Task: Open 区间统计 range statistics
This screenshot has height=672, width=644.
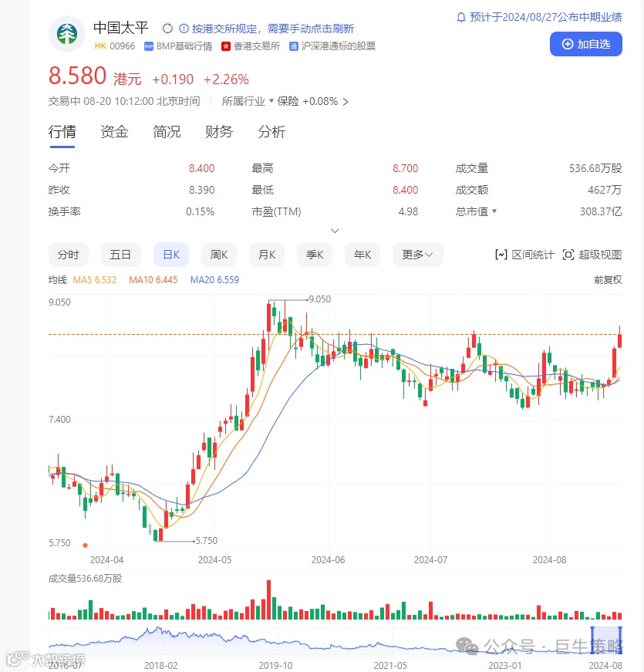Action: tap(524, 255)
